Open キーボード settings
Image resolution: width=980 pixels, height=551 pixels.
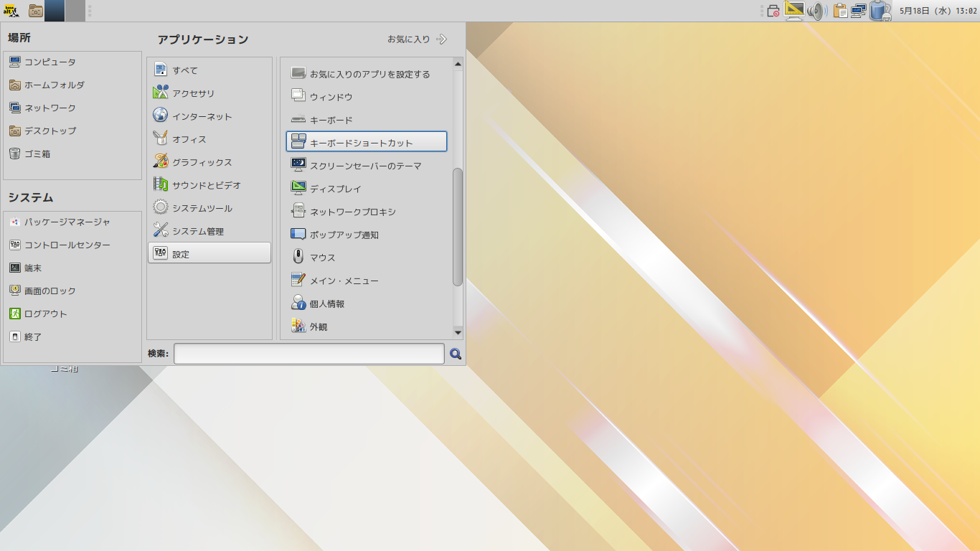pos(367,120)
